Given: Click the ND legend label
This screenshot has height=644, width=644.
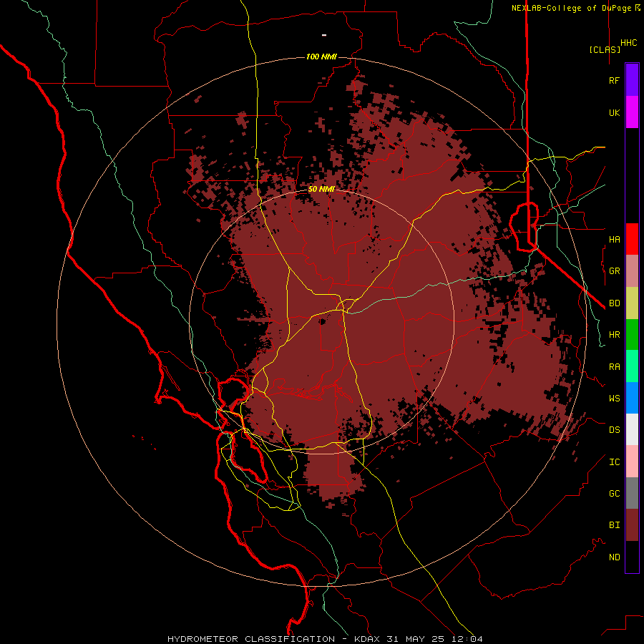Looking at the screenshot, I should 614,557.
